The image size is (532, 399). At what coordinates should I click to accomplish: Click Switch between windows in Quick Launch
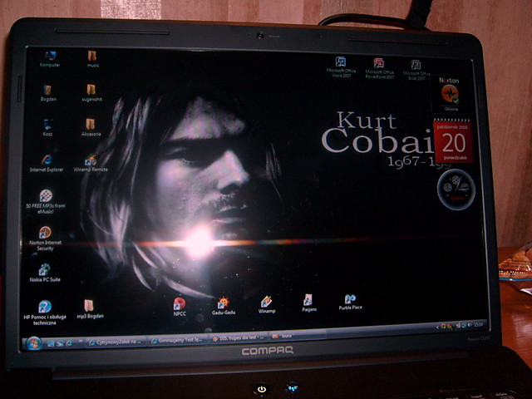tap(60, 343)
